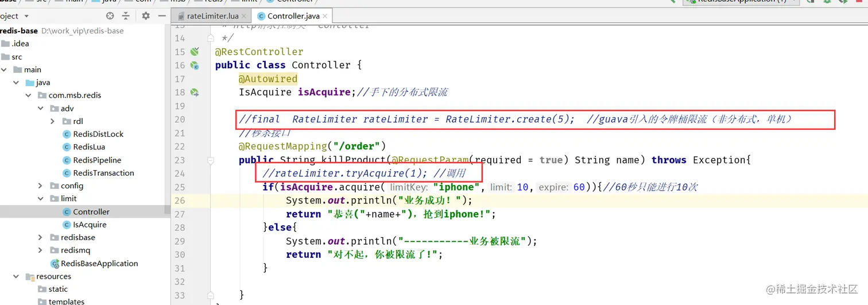Click the "iphone" string argument
This screenshot has height=305, width=868.
point(456,187)
